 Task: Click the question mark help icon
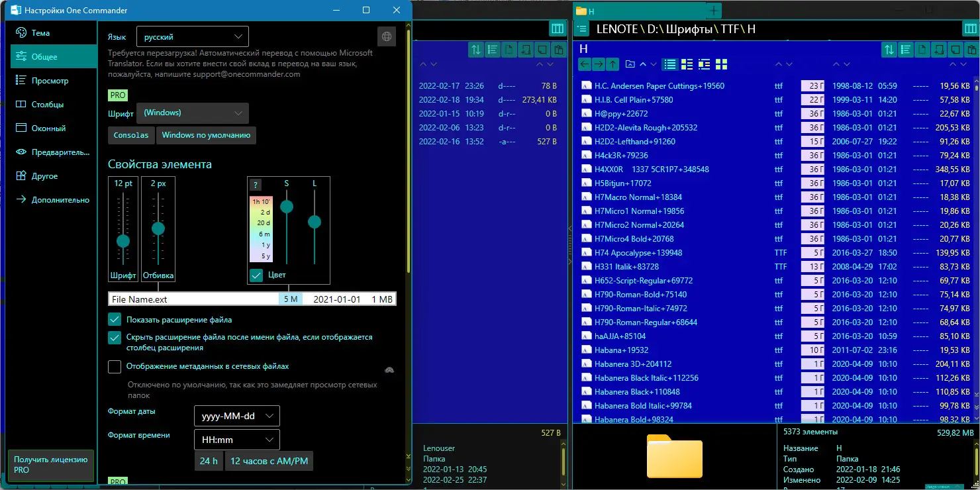[256, 185]
